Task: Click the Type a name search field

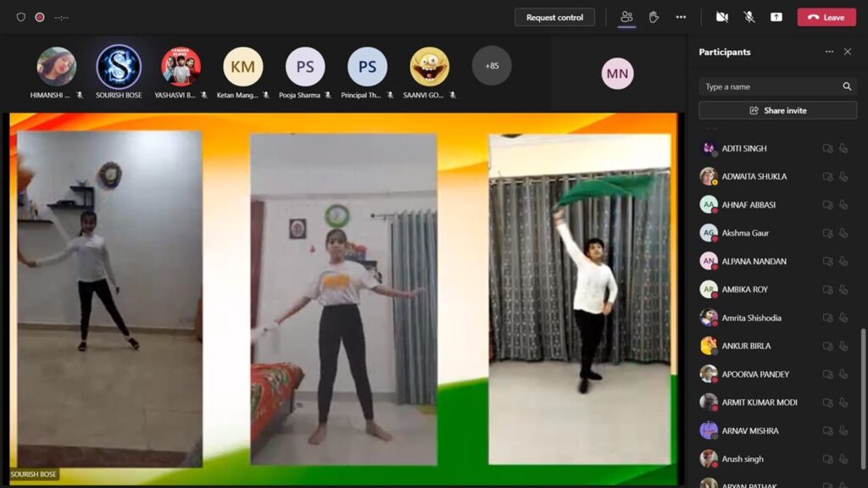Action: (767, 86)
